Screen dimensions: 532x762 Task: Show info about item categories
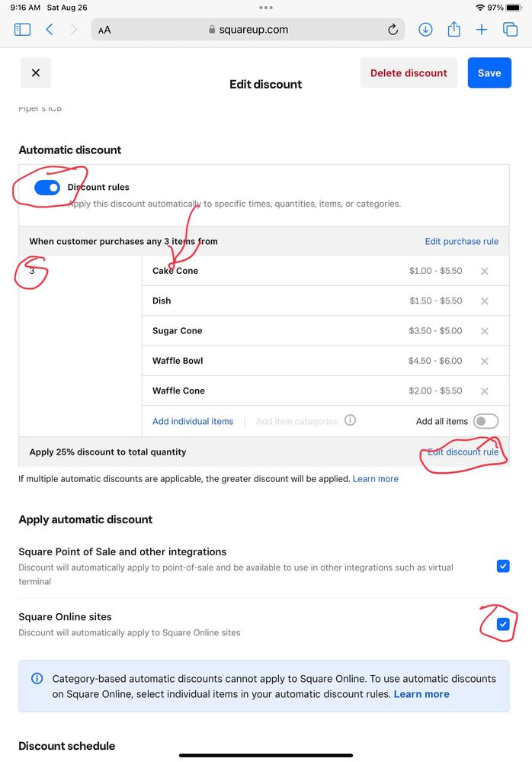coord(350,420)
